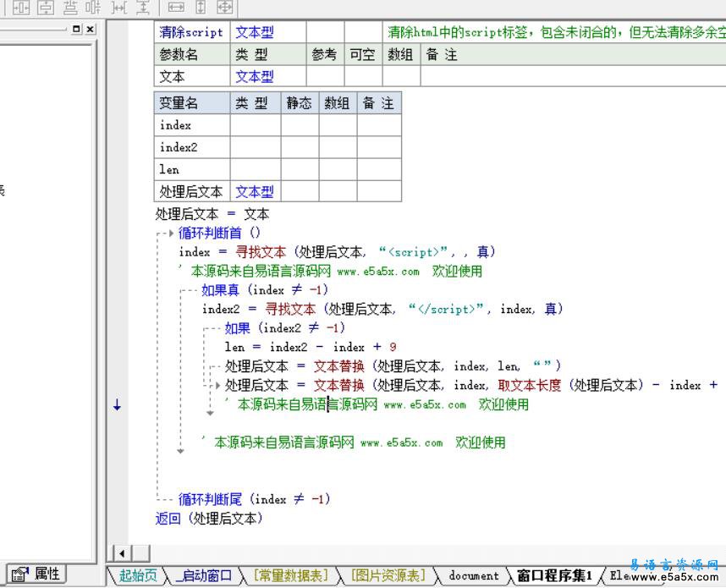Screen dimensions: 726x588
Task: Click 寻找文本 in the <script> search line
Action: point(261,252)
